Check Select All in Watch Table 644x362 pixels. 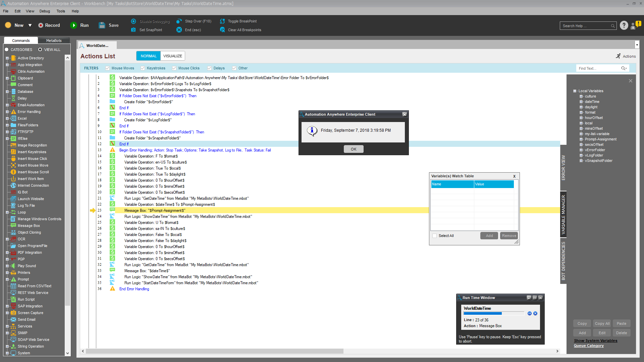(x=435, y=236)
